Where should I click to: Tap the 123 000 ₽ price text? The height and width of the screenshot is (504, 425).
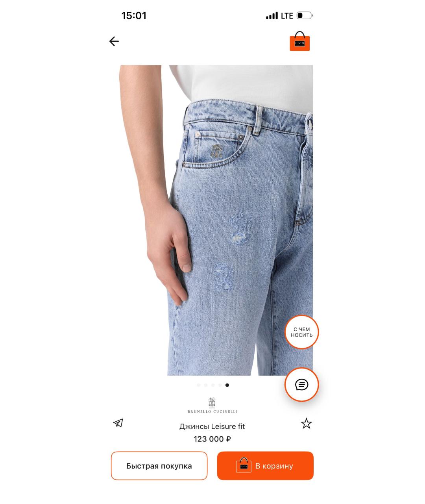(x=212, y=439)
